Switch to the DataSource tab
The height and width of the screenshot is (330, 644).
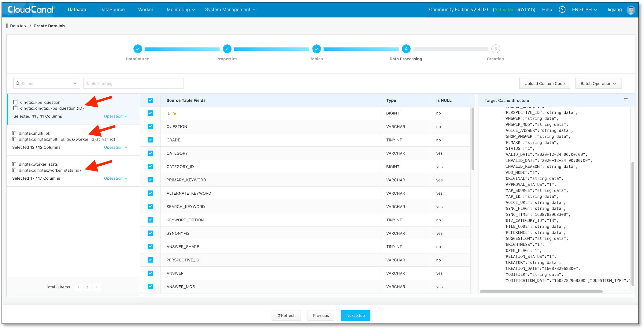click(x=112, y=9)
